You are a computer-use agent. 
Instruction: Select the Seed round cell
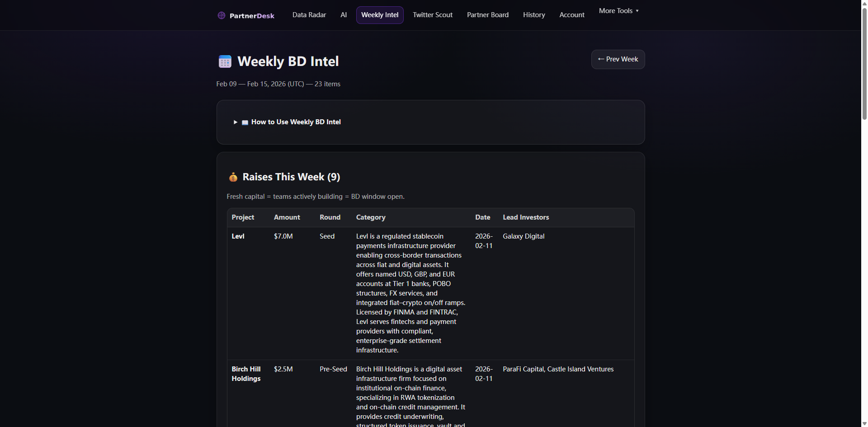point(327,236)
